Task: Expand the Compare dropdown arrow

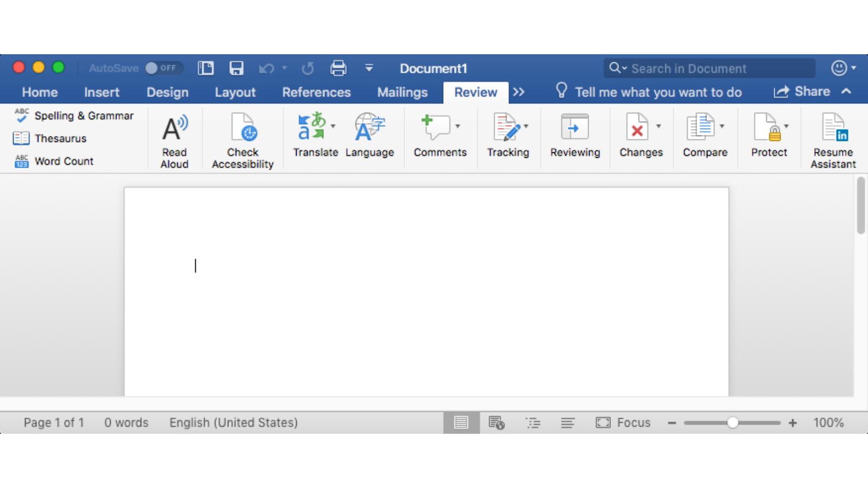Action: point(722,126)
